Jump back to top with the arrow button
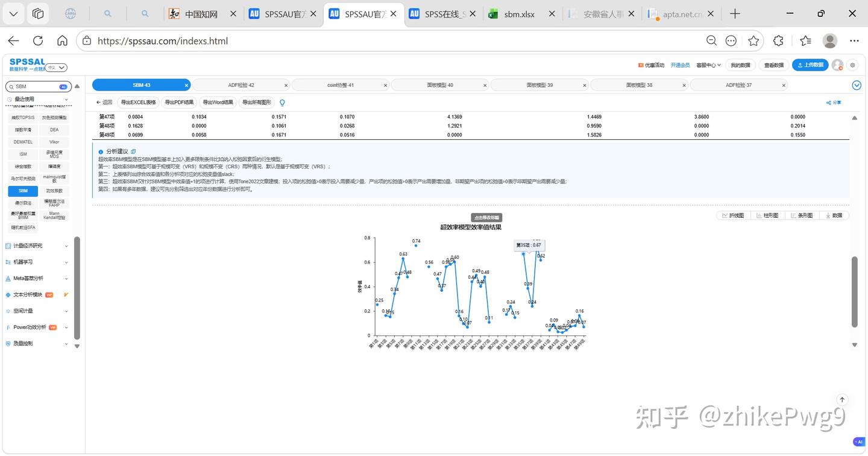Screen dimensions: 868x456 pyautogui.click(x=843, y=400)
